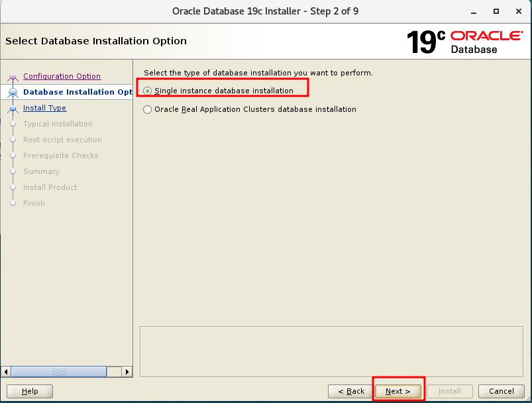Maximize the installer window
This screenshot has height=403, width=532.
(x=496, y=11)
